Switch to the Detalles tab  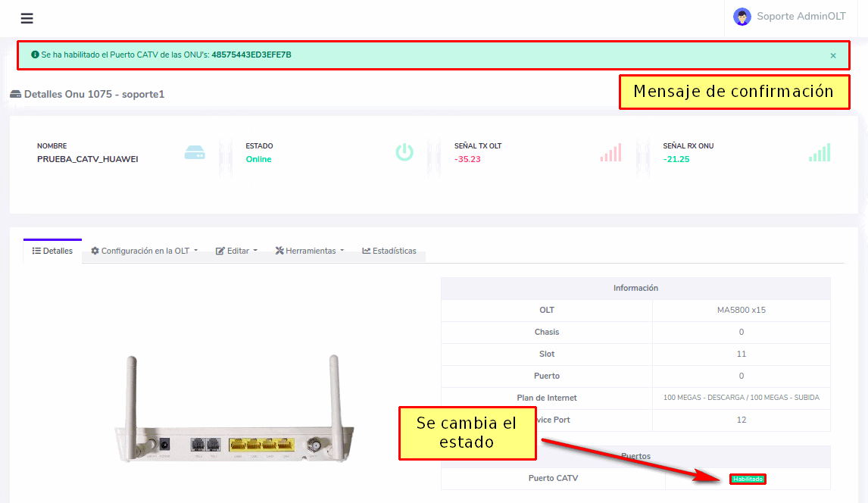tap(52, 251)
